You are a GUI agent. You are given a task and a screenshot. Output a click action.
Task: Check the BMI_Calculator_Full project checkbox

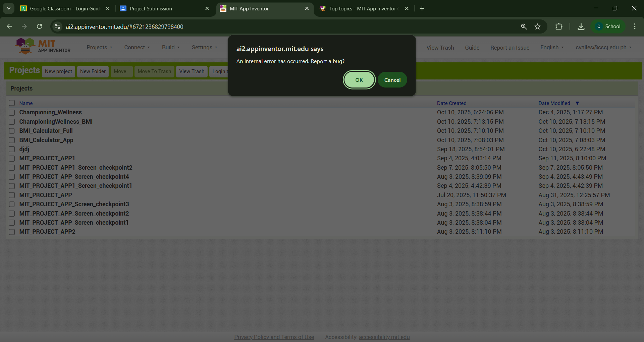[12, 131]
